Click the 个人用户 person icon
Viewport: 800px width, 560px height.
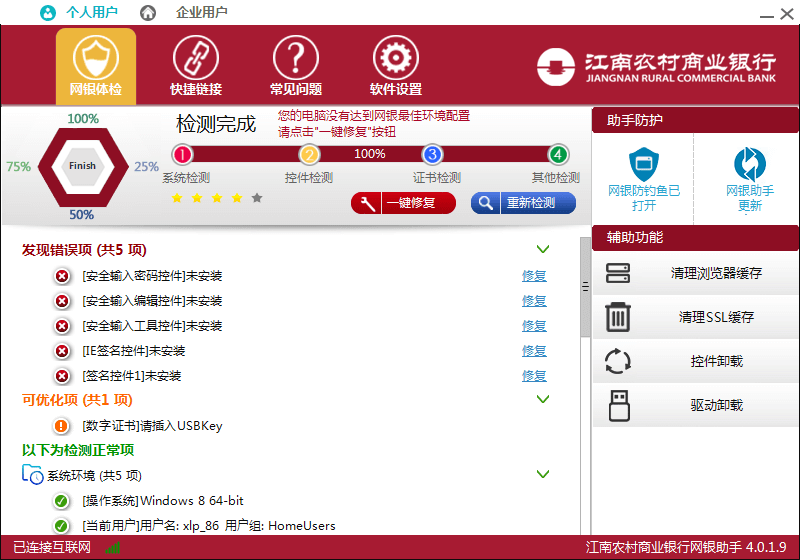(x=48, y=12)
